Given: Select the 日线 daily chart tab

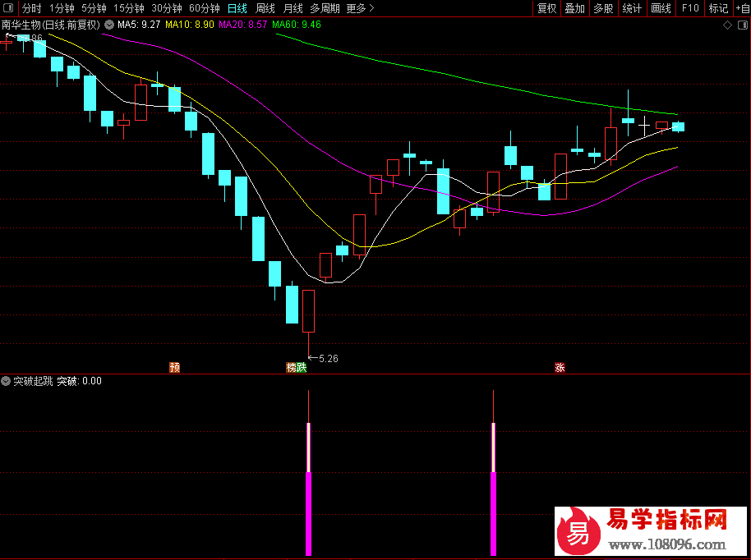Looking at the screenshot, I should point(237,8).
